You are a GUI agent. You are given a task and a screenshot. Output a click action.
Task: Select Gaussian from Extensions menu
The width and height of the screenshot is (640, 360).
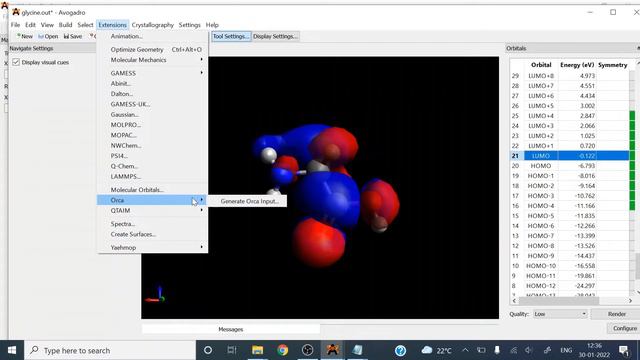[152, 115]
